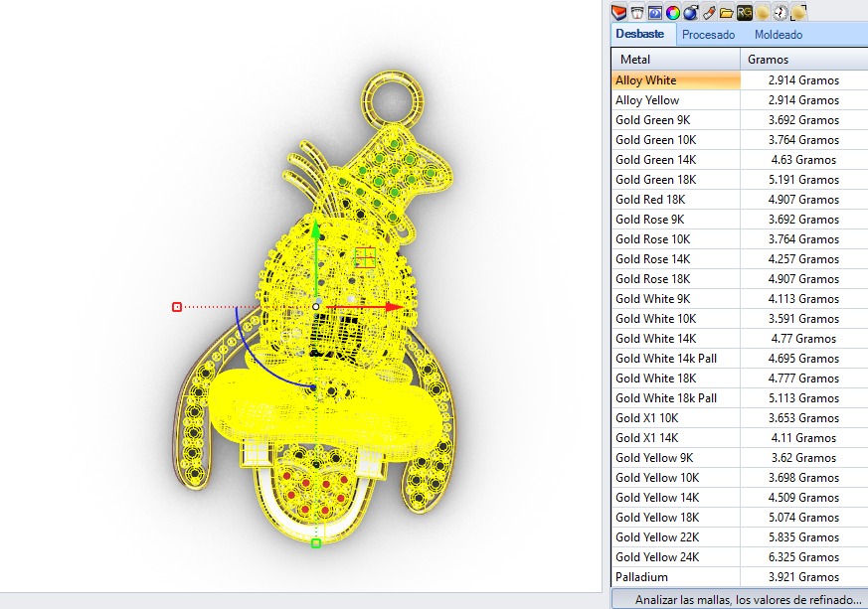This screenshot has height=609, width=868.
Task: Open the Help panel tab icon
Action: (655, 12)
